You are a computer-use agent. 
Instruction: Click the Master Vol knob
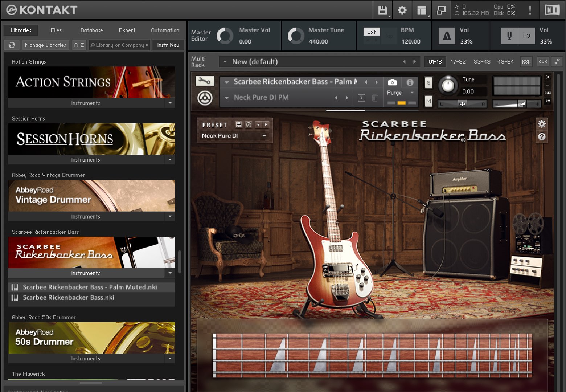point(225,36)
